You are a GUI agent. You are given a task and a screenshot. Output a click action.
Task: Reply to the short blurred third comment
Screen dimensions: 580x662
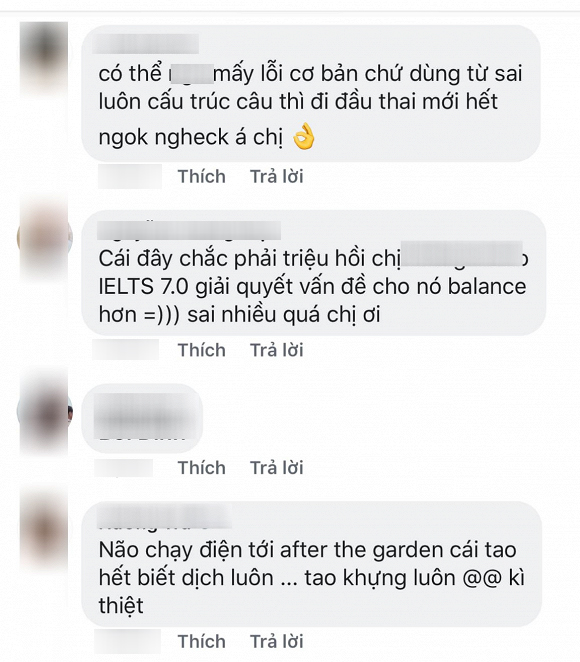(x=276, y=468)
